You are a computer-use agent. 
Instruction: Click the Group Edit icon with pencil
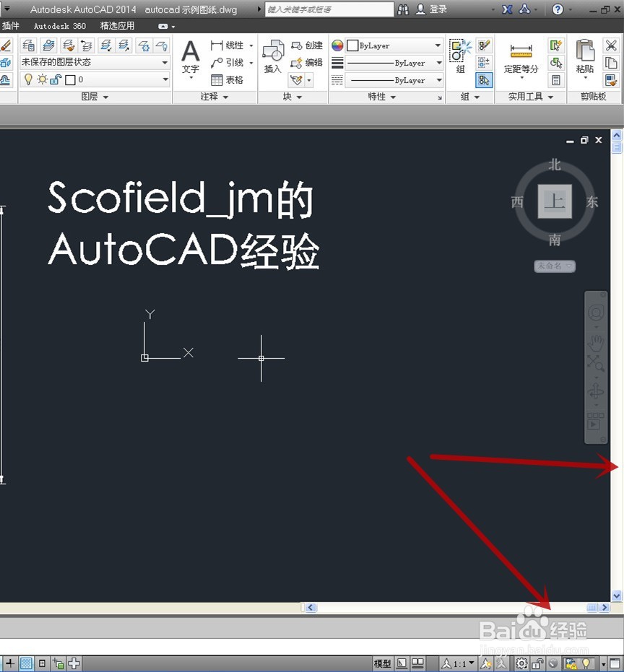tap(484, 45)
